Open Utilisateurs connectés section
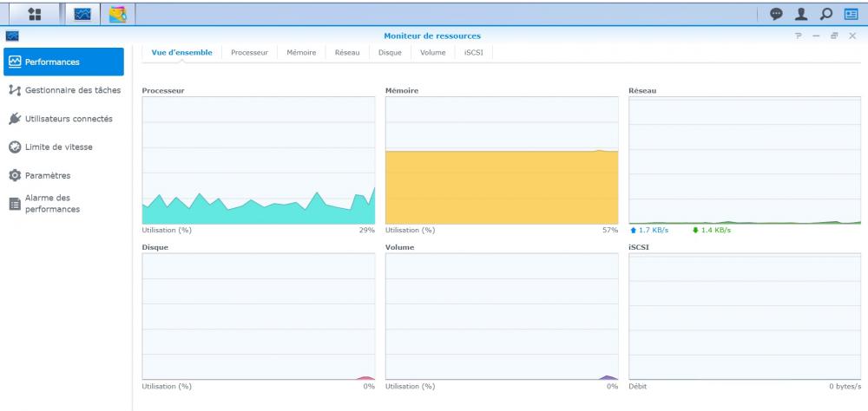Screen dimensions: 868x411 coord(63,119)
